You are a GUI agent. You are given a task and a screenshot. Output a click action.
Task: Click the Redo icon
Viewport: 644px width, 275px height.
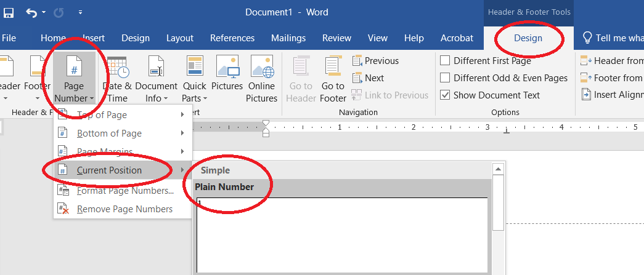pos(59,13)
